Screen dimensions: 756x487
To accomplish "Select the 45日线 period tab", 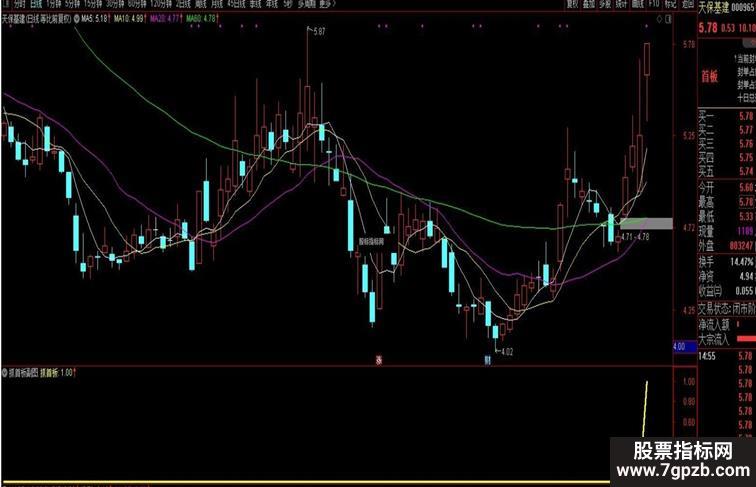I will [x=236, y=4].
